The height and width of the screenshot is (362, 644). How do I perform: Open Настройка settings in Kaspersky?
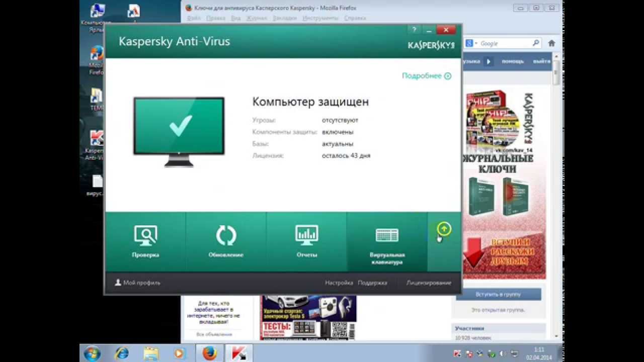coord(339,283)
